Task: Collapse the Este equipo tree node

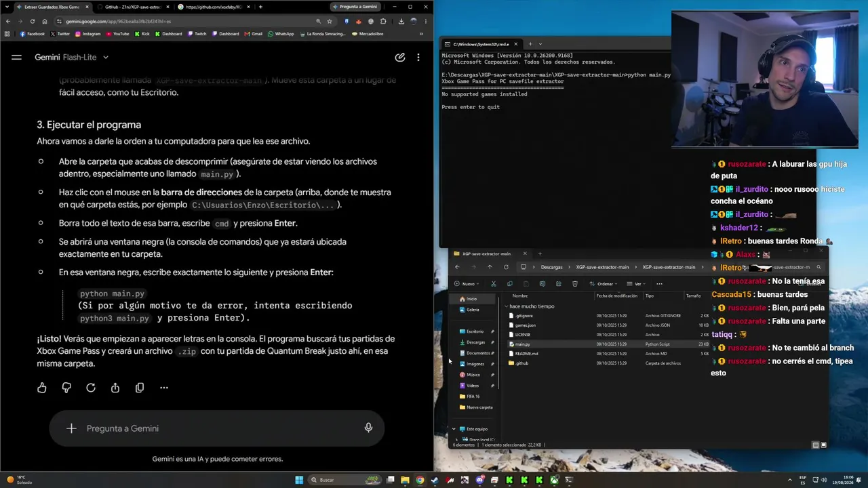Action: (x=454, y=429)
